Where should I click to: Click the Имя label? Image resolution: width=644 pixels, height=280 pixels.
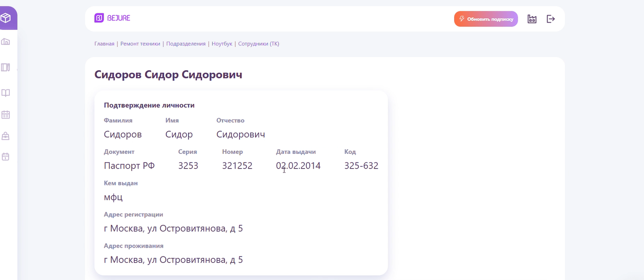172,120
